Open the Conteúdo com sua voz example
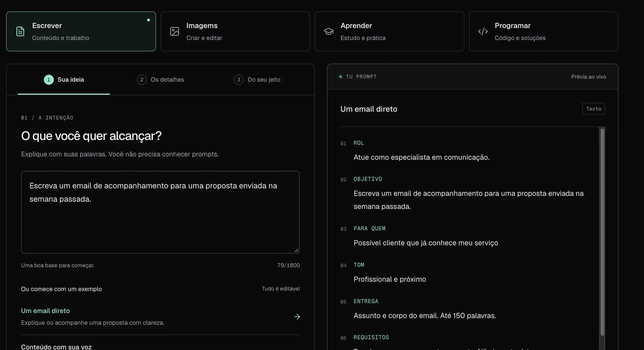Image resolution: width=644 pixels, height=350 pixels. point(56,347)
